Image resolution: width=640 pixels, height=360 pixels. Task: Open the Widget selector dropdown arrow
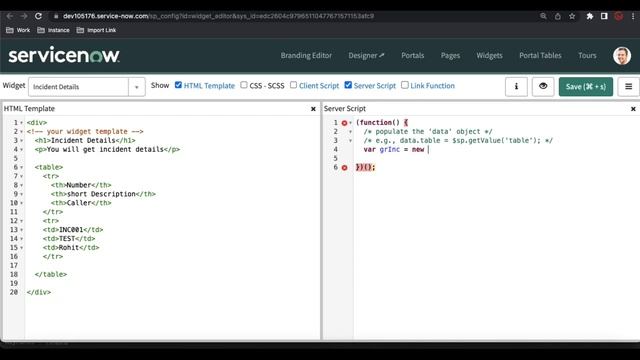[137, 87]
